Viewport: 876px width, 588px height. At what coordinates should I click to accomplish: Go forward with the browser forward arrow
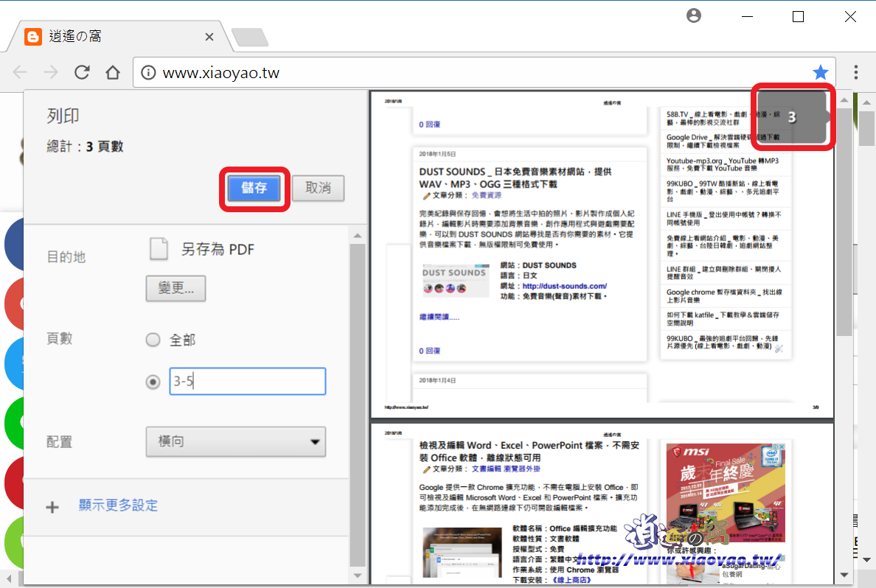tap(51, 72)
